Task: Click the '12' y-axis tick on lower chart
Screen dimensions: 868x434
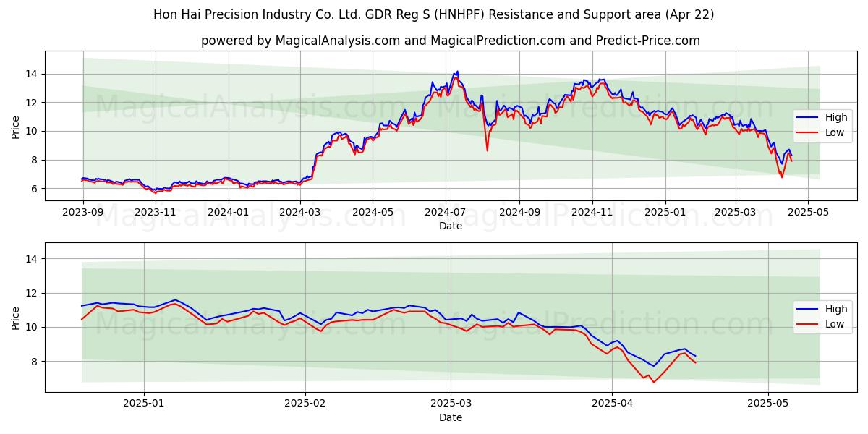Action: click(x=33, y=293)
